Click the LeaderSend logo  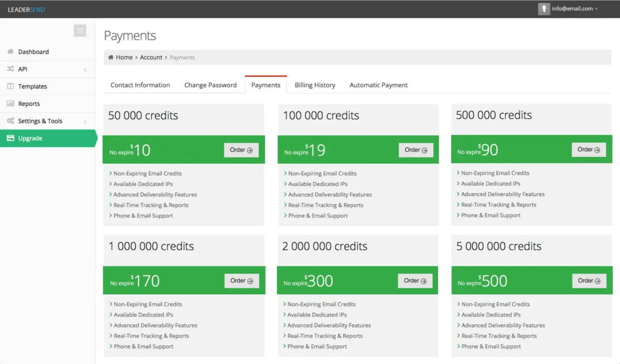coord(26,9)
